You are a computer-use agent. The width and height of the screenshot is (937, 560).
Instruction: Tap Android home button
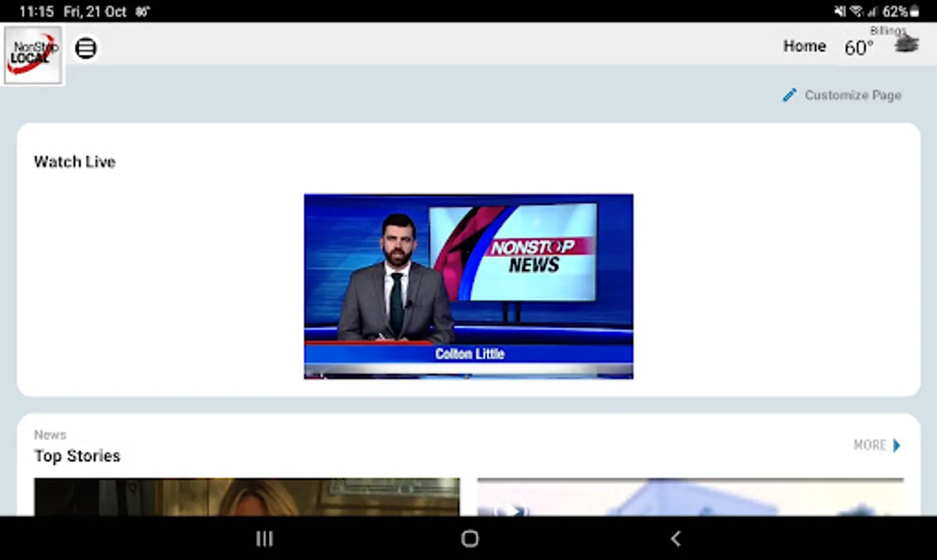[x=470, y=538]
